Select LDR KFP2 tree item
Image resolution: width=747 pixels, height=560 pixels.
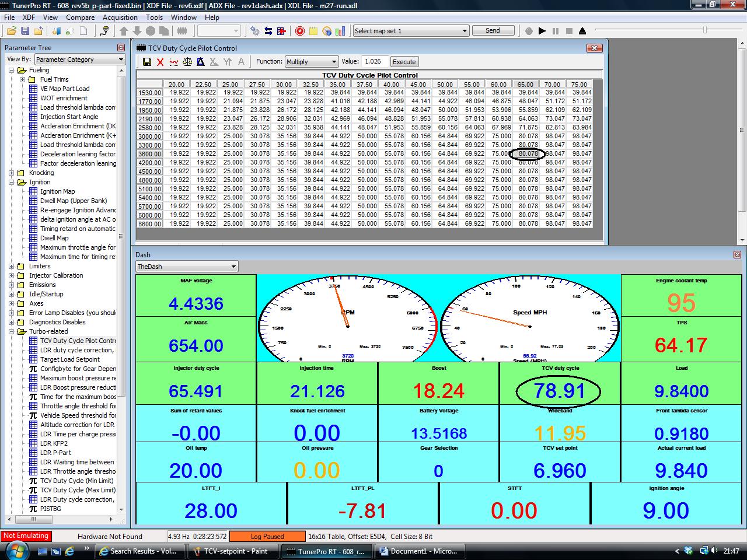54,443
